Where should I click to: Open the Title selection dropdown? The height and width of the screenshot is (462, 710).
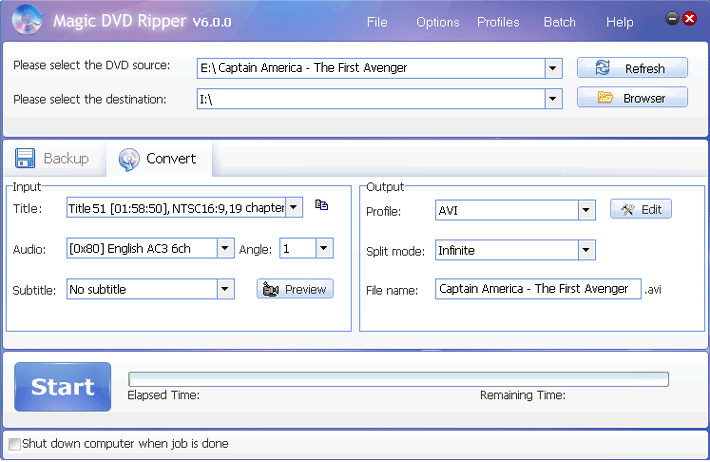(294, 207)
